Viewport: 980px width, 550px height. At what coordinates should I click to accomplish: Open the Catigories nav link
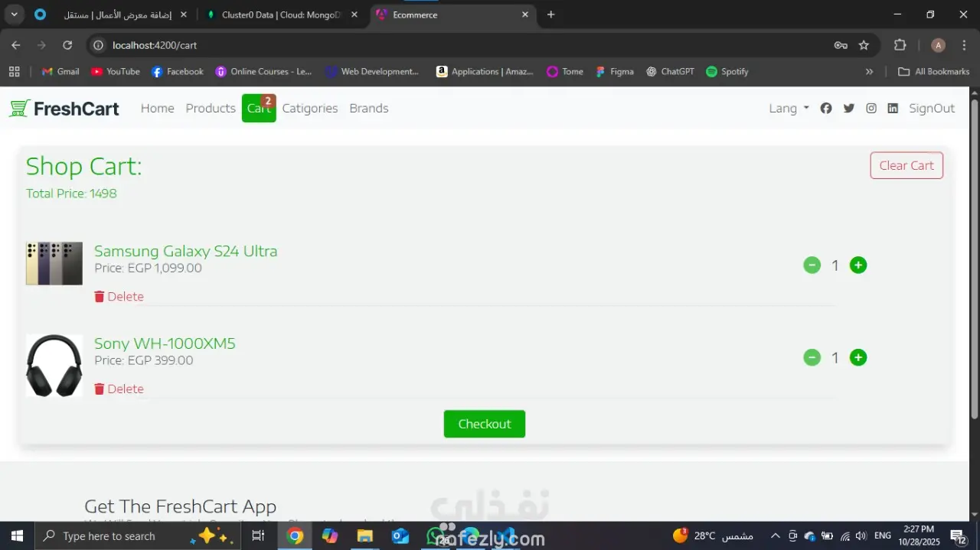point(310,109)
